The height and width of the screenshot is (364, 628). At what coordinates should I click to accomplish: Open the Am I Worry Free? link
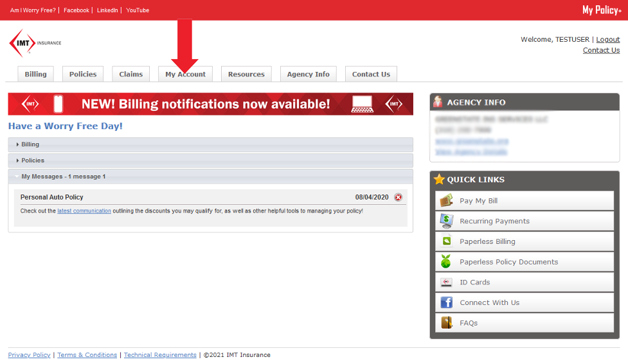pyautogui.click(x=33, y=10)
